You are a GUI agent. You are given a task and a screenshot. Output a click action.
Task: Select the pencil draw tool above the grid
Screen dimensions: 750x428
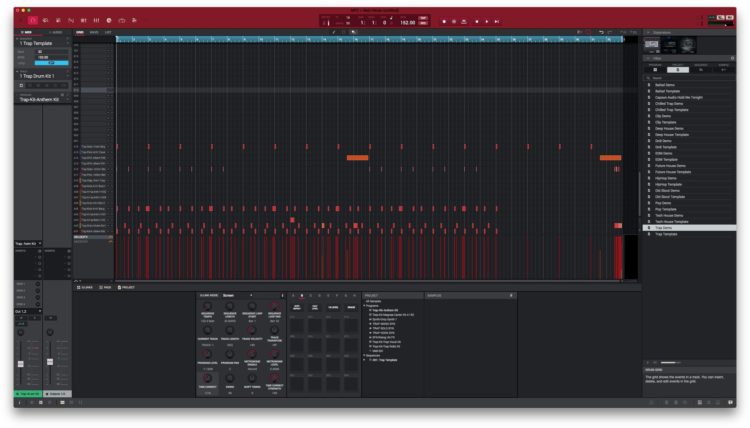334,33
